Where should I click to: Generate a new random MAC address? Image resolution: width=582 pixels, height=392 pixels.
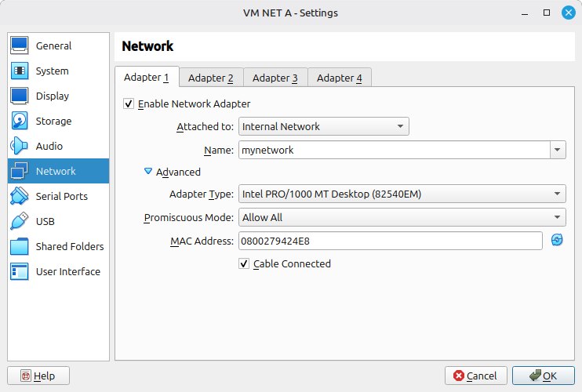click(557, 240)
